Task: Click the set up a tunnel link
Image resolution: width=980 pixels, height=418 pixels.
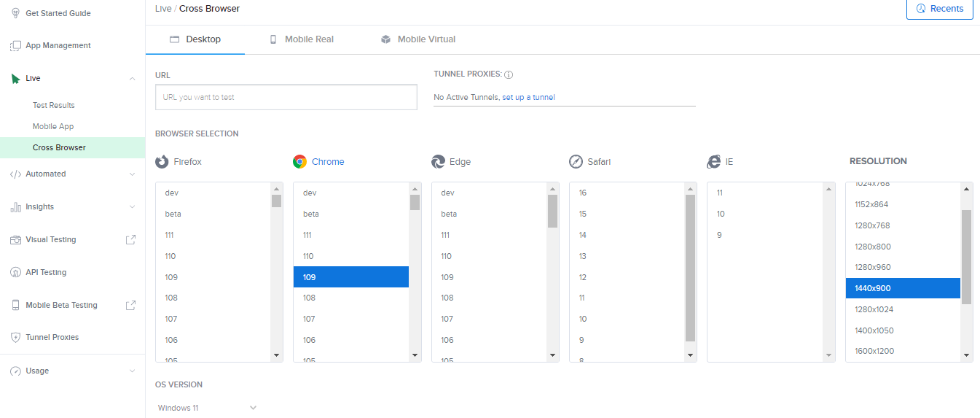Action: (528, 97)
